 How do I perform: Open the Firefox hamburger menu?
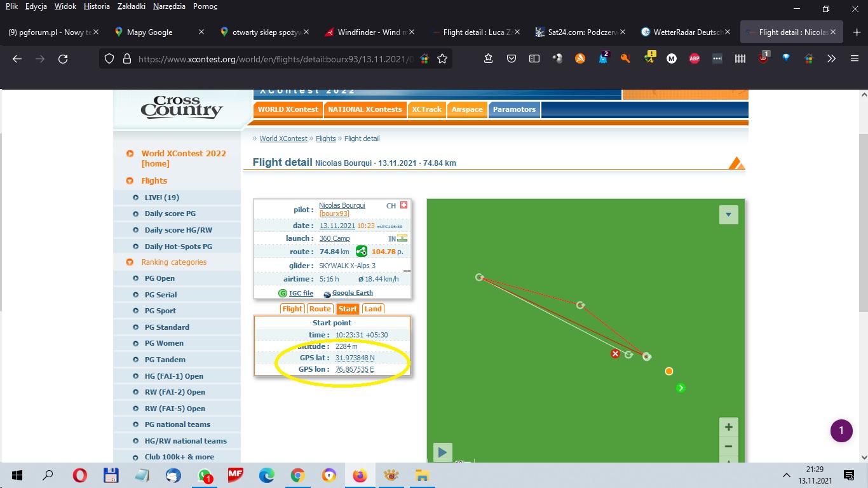click(x=855, y=58)
